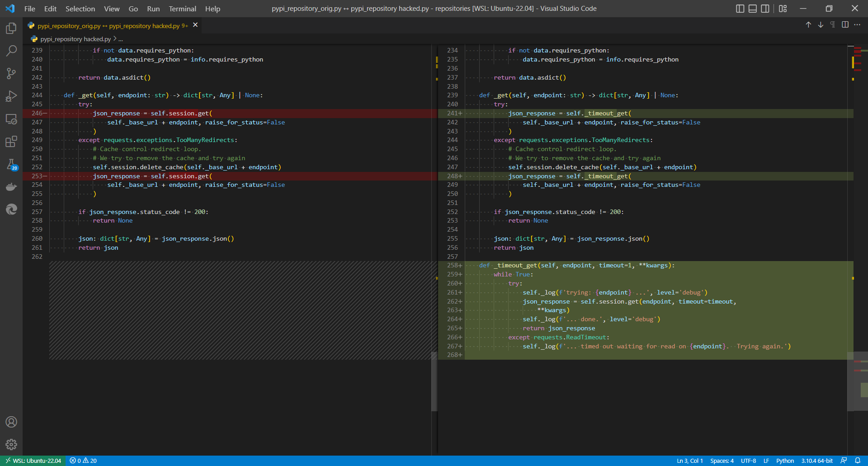Click the WSL: Ubuntu-22.04 remote indicator

click(x=33, y=461)
